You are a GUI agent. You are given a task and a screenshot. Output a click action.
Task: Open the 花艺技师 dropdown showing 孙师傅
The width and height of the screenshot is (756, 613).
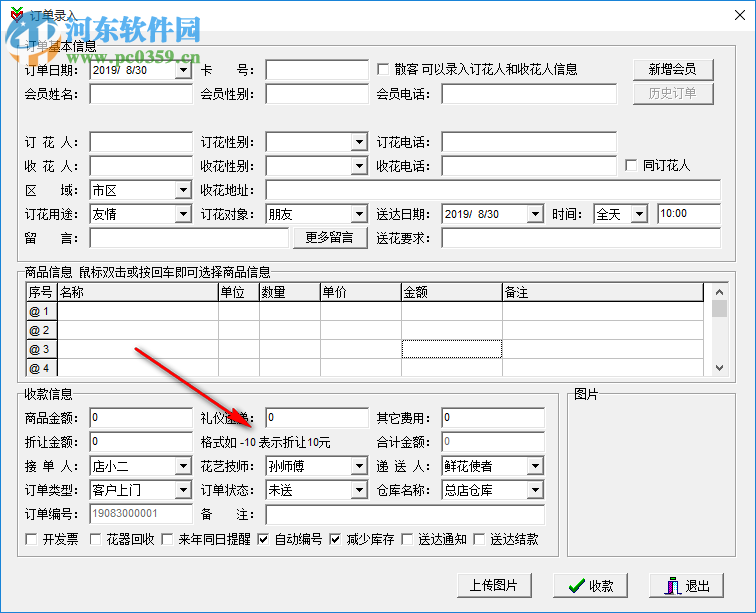click(x=359, y=466)
